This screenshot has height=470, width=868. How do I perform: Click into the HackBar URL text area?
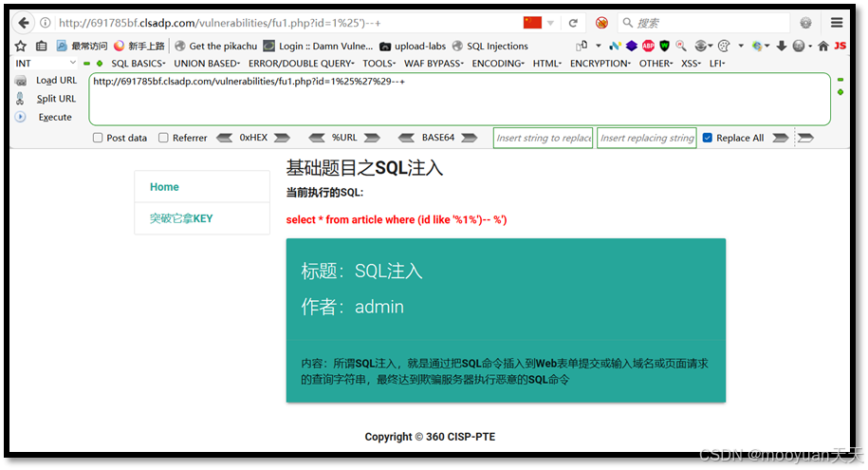459,99
